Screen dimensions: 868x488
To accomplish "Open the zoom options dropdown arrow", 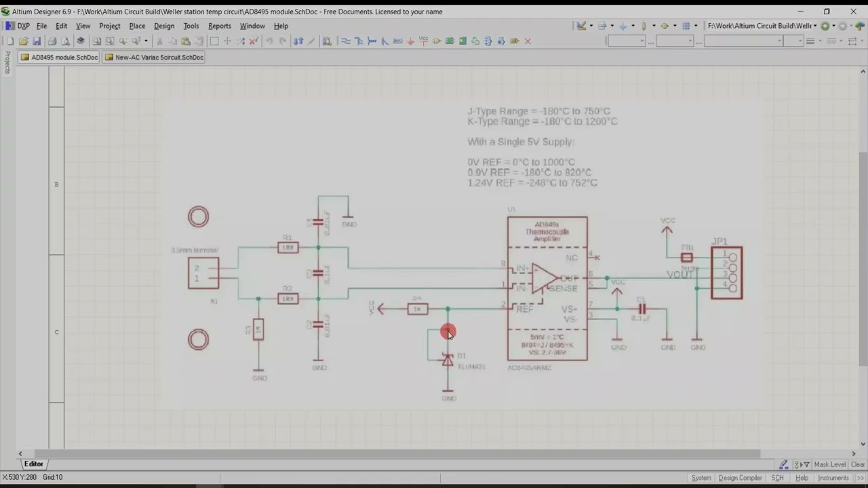I will click(146, 41).
